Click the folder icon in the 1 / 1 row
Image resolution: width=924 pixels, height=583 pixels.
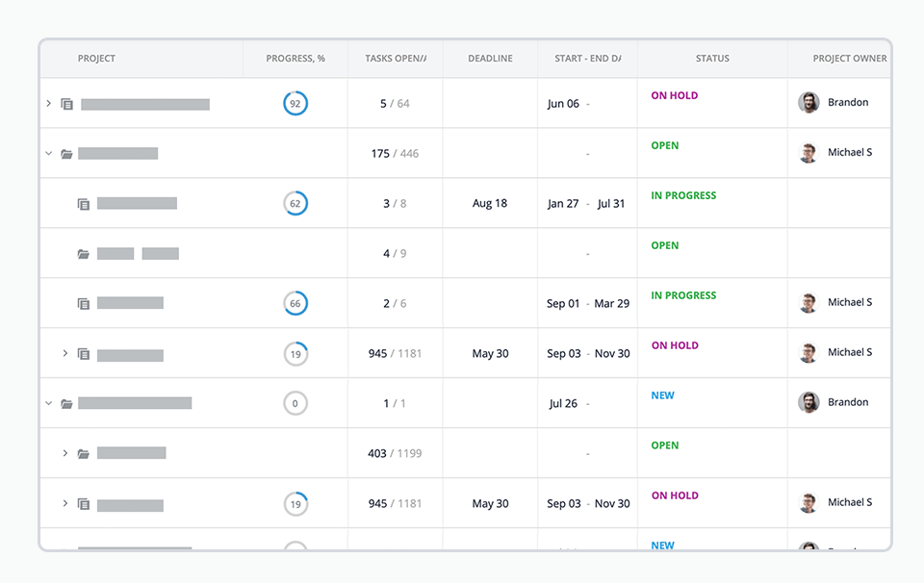(x=66, y=403)
